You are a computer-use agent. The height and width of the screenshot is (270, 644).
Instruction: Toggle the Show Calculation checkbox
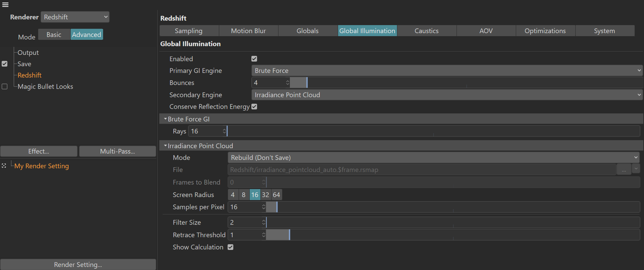tap(231, 247)
